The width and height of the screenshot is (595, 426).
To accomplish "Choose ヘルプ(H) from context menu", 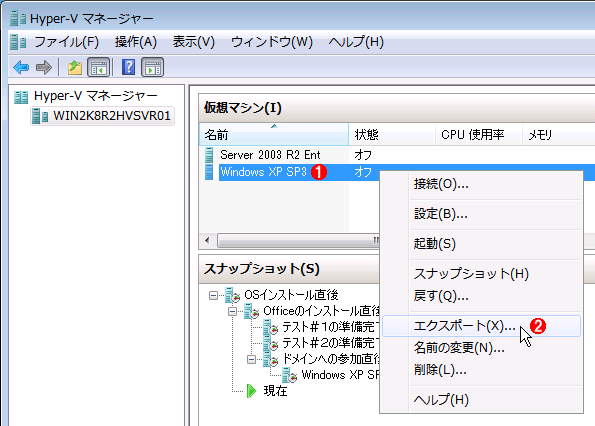I will [x=482, y=399].
